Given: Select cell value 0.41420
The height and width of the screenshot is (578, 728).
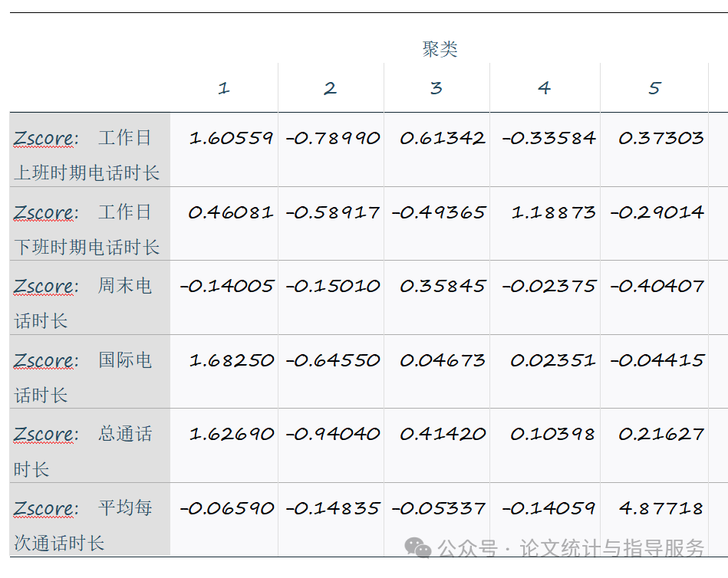Looking at the screenshot, I should pyautogui.click(x=443, y=434).
